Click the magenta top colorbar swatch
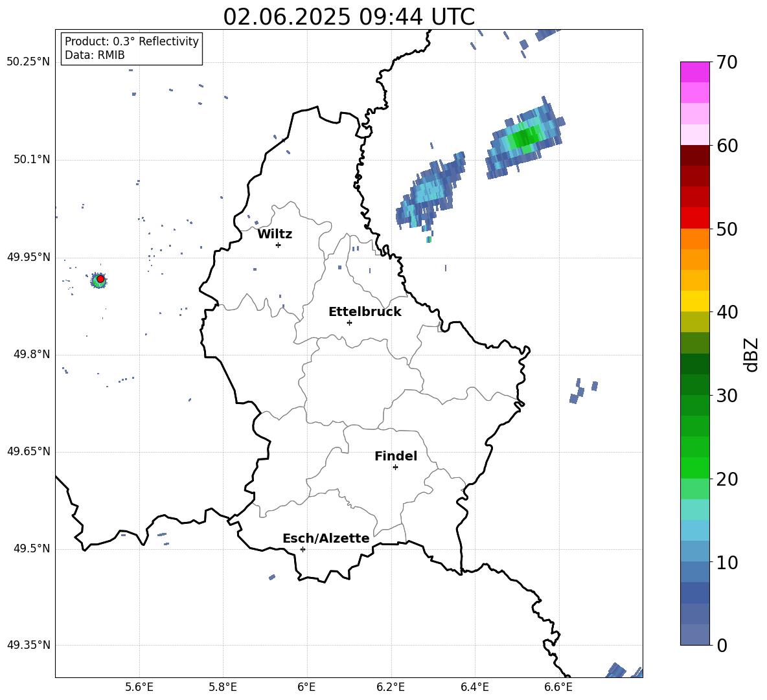Image resolution: width=767 pixels, height=700 pixels. pos(694,72)
